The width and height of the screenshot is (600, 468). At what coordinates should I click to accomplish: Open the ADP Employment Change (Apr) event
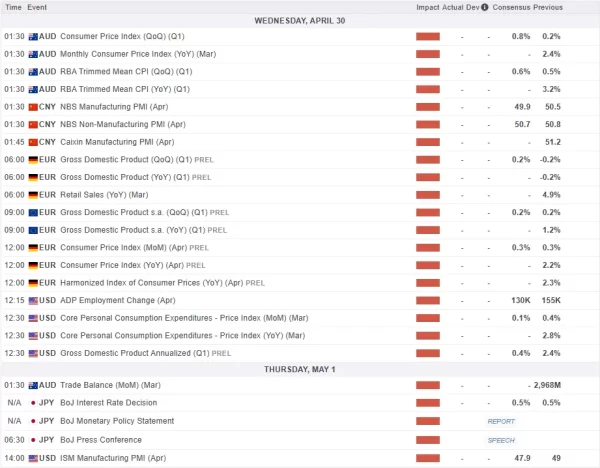[118, 300]
